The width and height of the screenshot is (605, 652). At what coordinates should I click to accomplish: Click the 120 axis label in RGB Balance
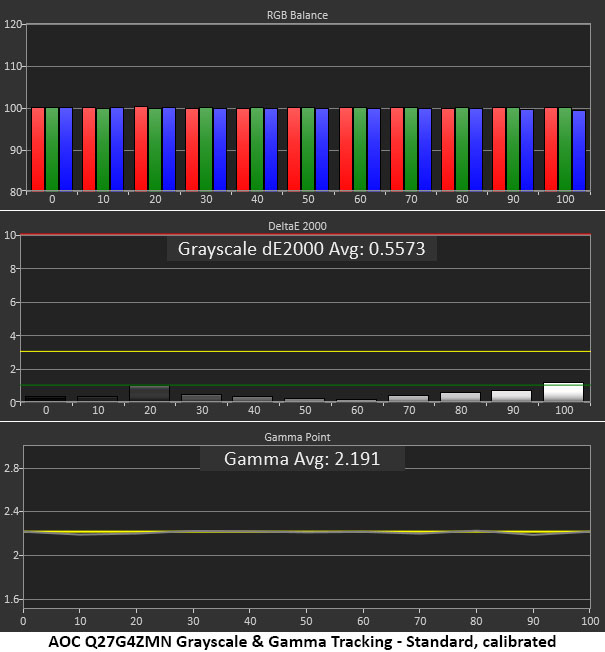[13, 24]
